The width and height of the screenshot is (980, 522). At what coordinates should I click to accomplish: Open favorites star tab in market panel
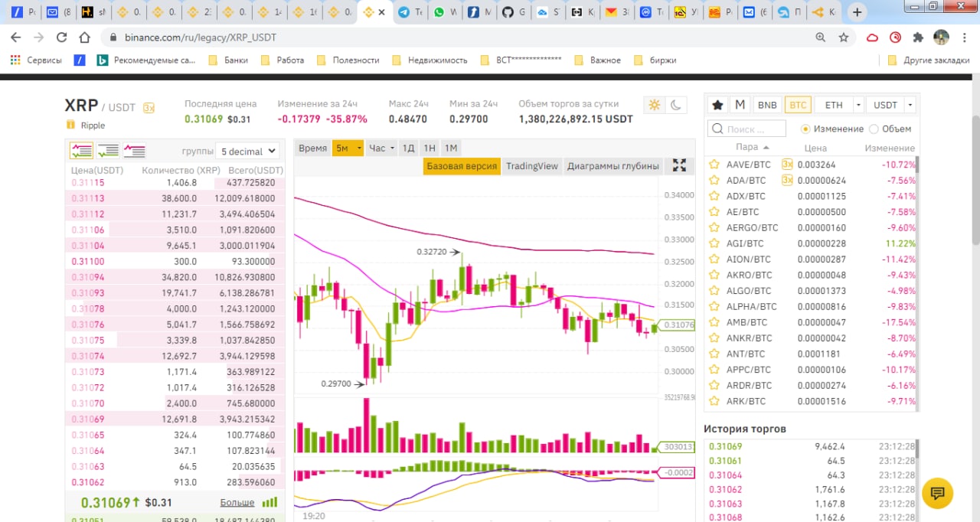coord(717,105)
